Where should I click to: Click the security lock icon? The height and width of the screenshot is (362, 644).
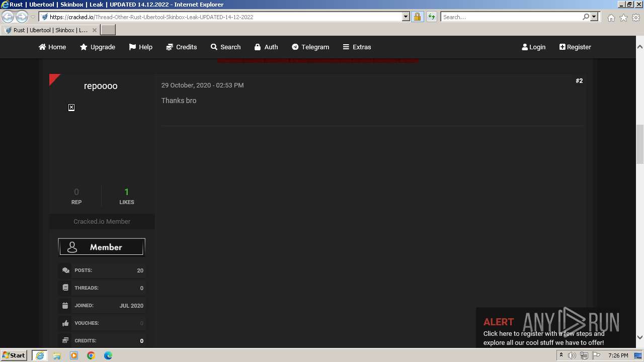point(417,17)
